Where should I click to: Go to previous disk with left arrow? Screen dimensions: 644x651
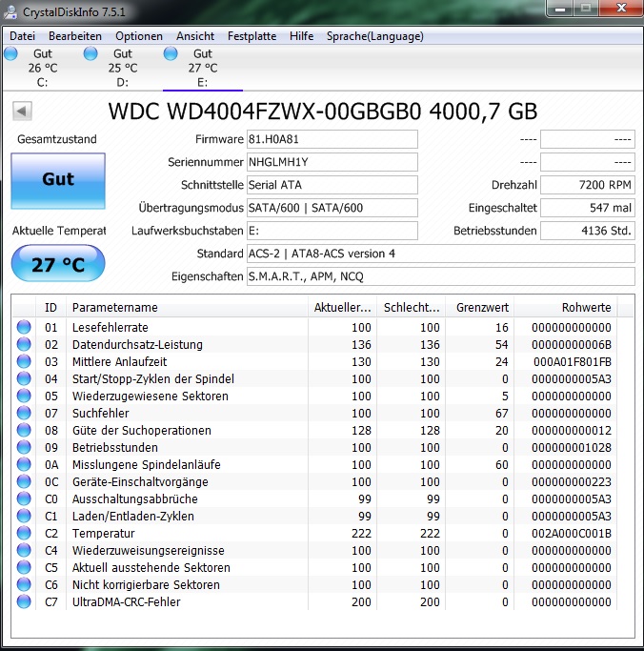coord(22,111)
